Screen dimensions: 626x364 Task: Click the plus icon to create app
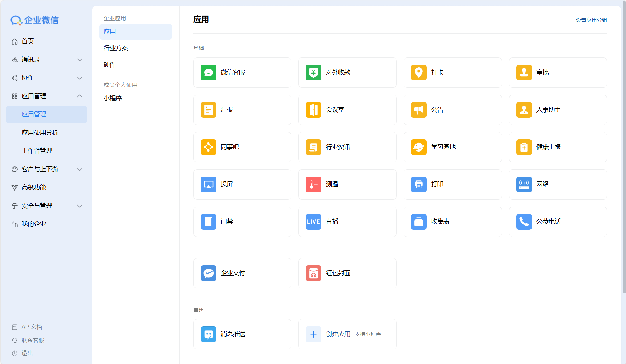313,334
